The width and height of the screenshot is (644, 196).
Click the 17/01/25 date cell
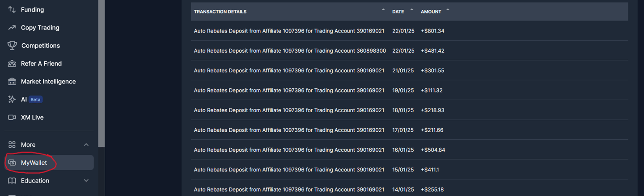pyautogui.click(x=403, y=130)
